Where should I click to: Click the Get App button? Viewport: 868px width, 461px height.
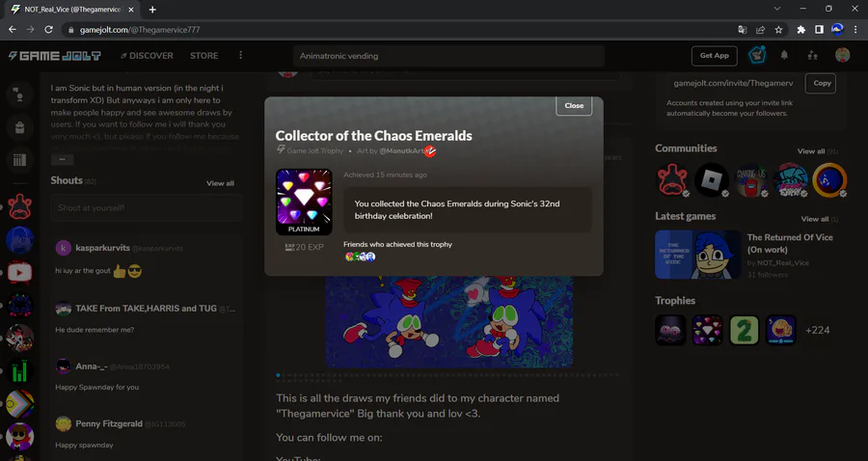point(714,55)
